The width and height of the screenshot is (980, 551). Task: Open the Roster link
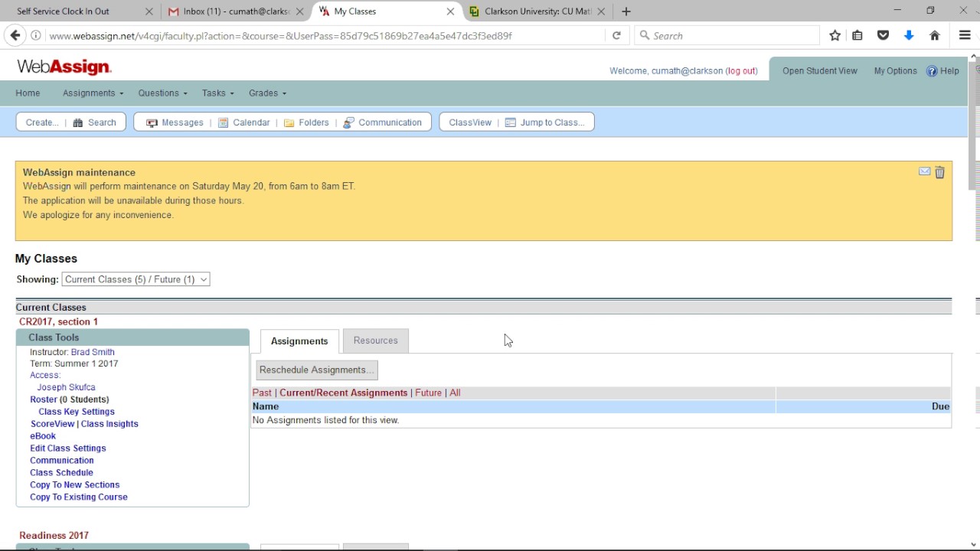tap(44, 399)
